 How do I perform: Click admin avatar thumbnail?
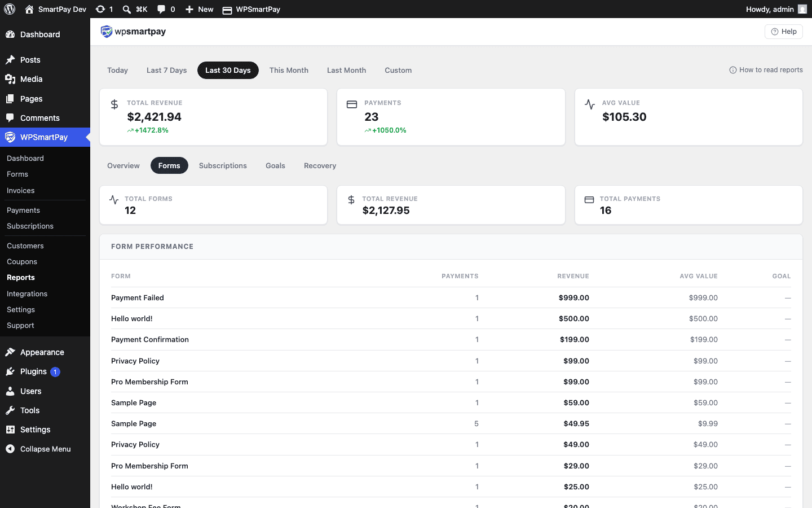(x=802, y=9)
